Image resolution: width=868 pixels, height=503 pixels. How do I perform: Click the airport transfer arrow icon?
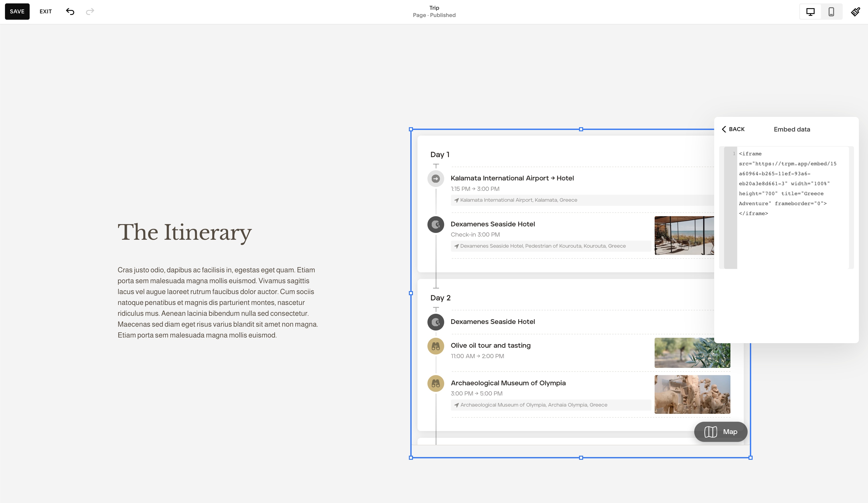tap(436, 178)
